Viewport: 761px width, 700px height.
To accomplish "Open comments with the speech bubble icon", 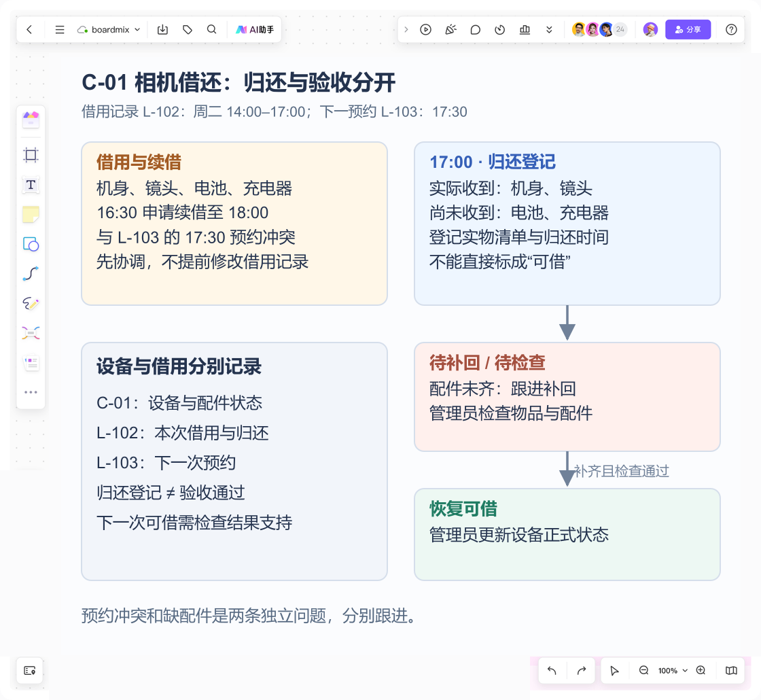I will (476, 30).
